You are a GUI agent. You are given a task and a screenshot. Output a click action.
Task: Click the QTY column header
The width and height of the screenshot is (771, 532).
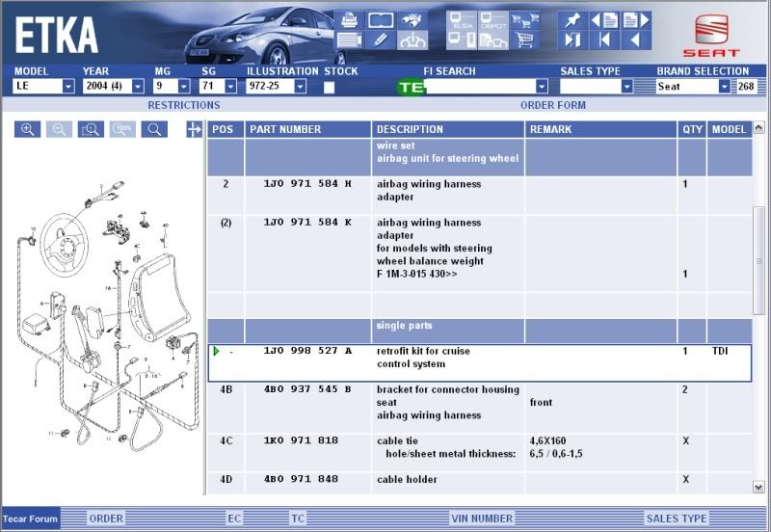click(x=692, y=129)
